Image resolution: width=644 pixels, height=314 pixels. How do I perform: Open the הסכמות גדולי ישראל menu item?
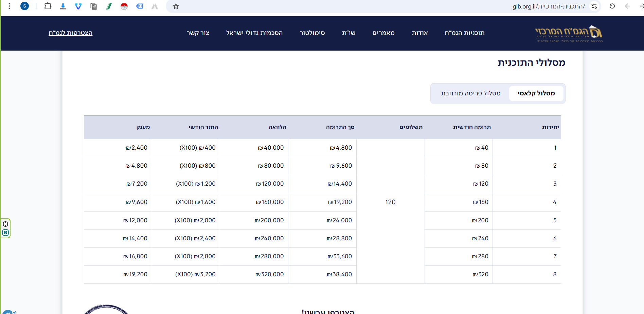pyautogui.click(x=254, y=33)
